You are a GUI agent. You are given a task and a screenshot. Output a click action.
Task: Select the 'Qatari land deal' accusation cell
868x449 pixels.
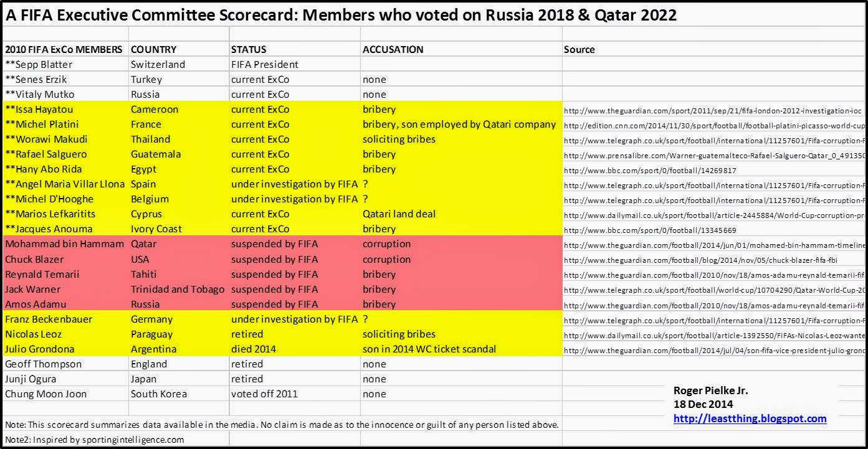(460, 214)
